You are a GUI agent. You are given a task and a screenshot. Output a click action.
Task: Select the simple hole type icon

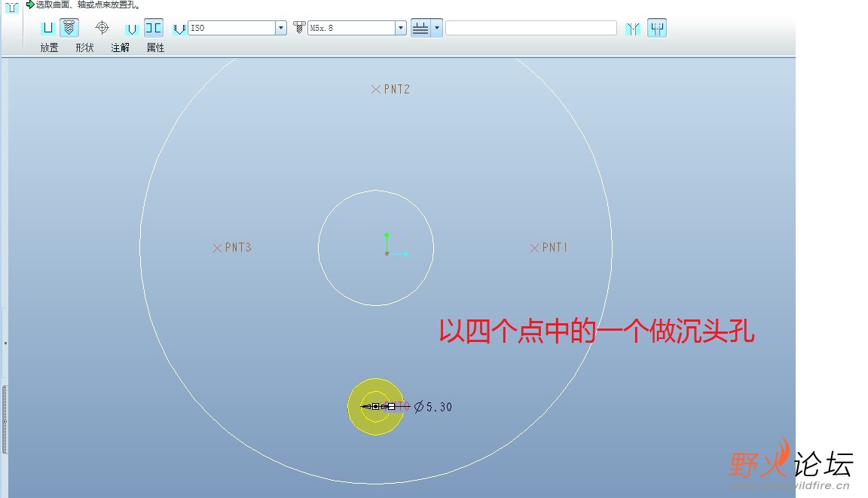click(x=48, y=28)
